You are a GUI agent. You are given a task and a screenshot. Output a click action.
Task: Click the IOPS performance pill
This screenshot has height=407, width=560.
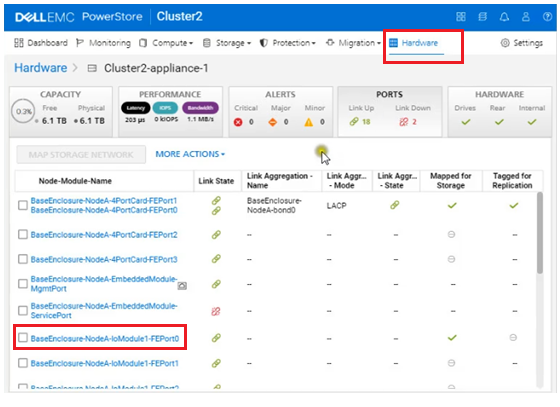165,108
